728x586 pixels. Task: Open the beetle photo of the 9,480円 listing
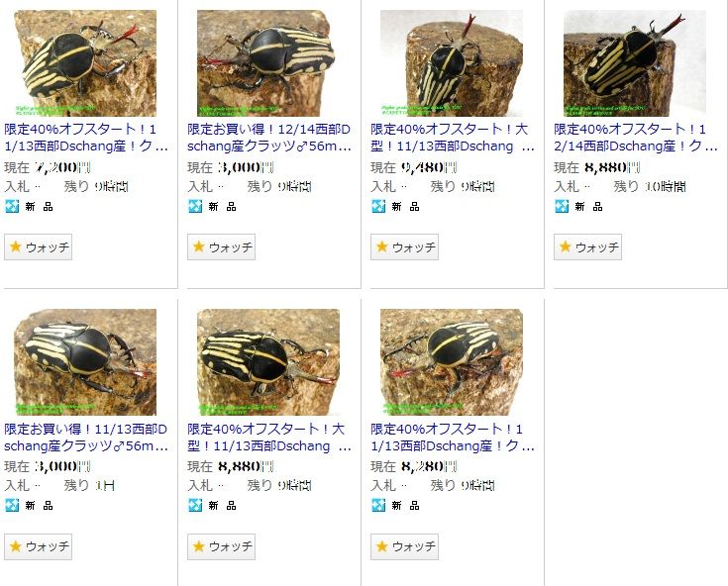tap(452, 63)
